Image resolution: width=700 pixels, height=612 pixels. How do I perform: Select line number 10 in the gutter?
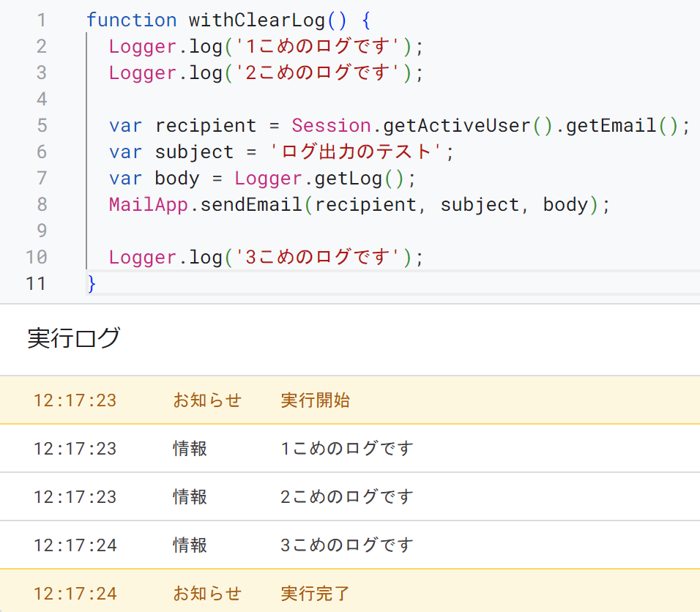37,257
